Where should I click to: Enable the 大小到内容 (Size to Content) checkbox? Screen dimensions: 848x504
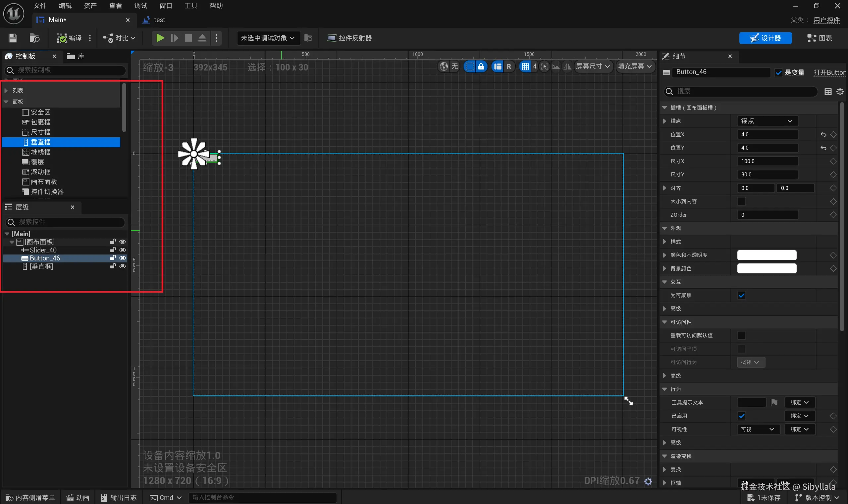click(741, 202)
